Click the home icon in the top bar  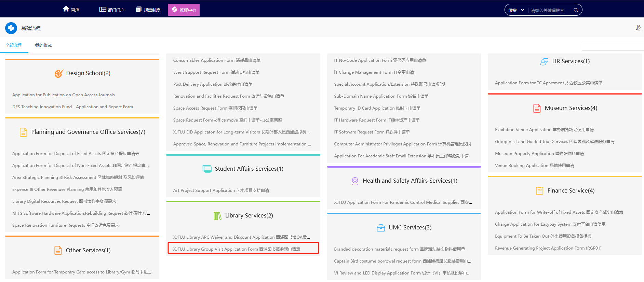click(x=66, y=9)
